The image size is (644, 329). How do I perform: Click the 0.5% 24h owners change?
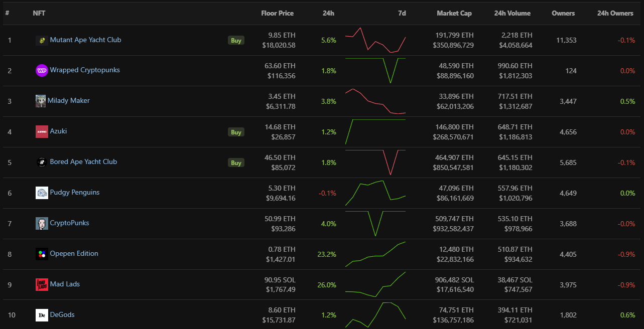(x=627, y=101)
